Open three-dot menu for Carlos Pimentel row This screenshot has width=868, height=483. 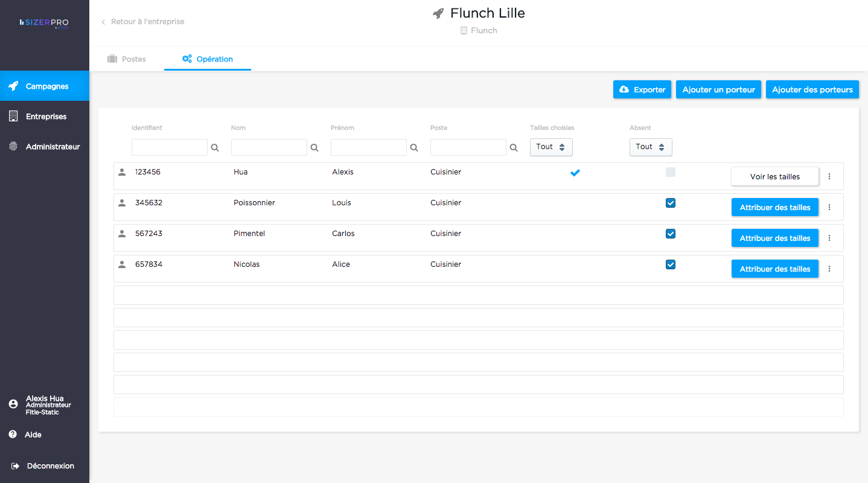829,238
